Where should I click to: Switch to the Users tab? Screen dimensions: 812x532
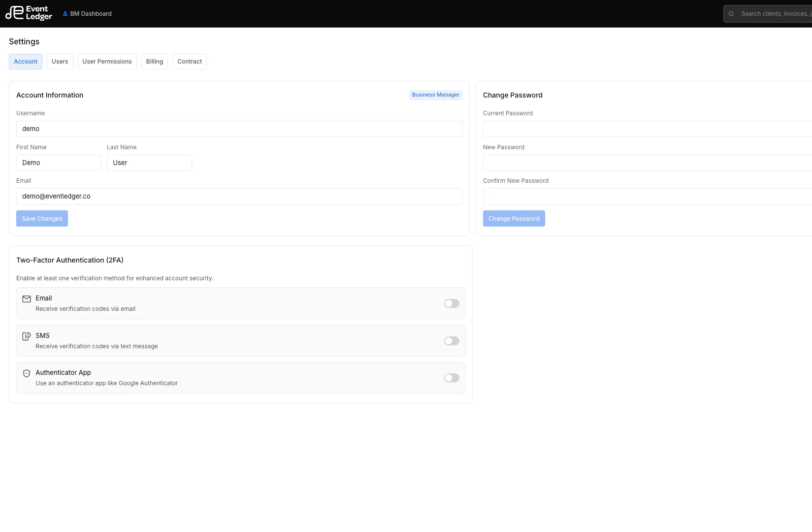[60, 62]
